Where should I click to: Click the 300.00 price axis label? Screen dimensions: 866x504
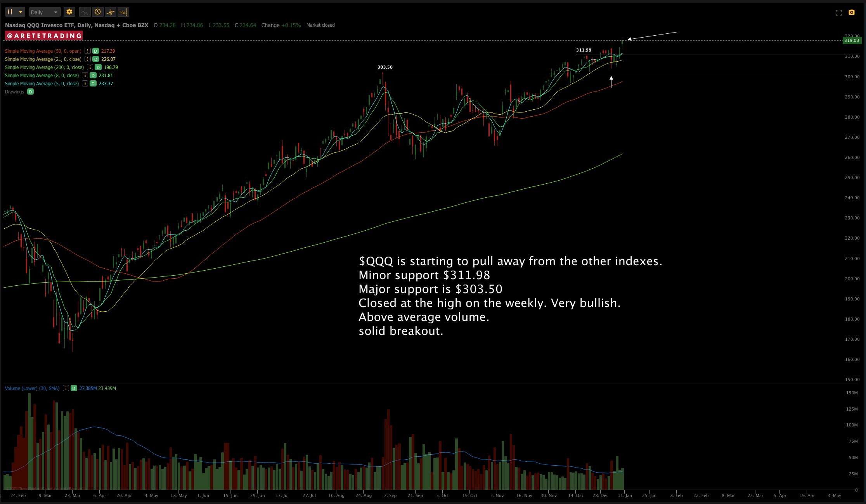coord(852,77)
